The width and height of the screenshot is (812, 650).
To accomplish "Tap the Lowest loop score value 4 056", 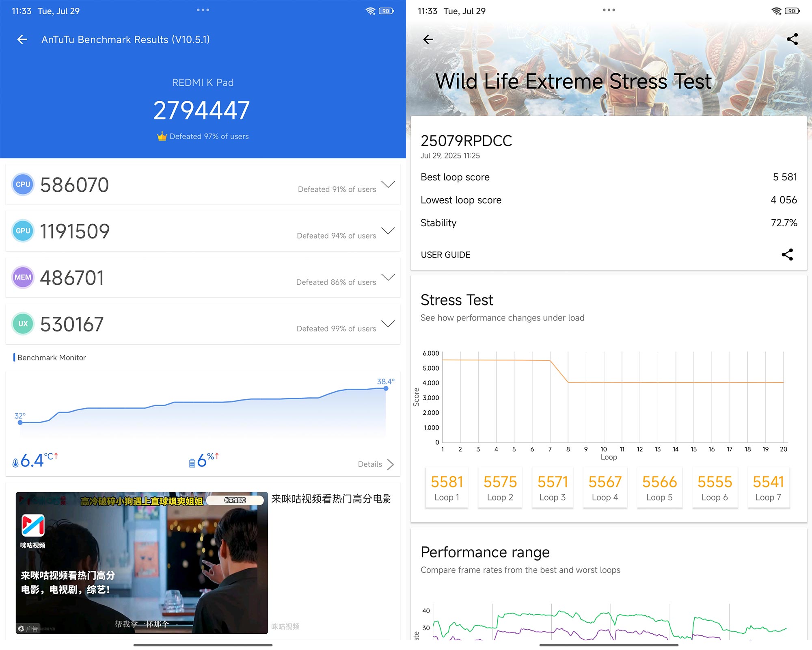I will click(784, 200).
